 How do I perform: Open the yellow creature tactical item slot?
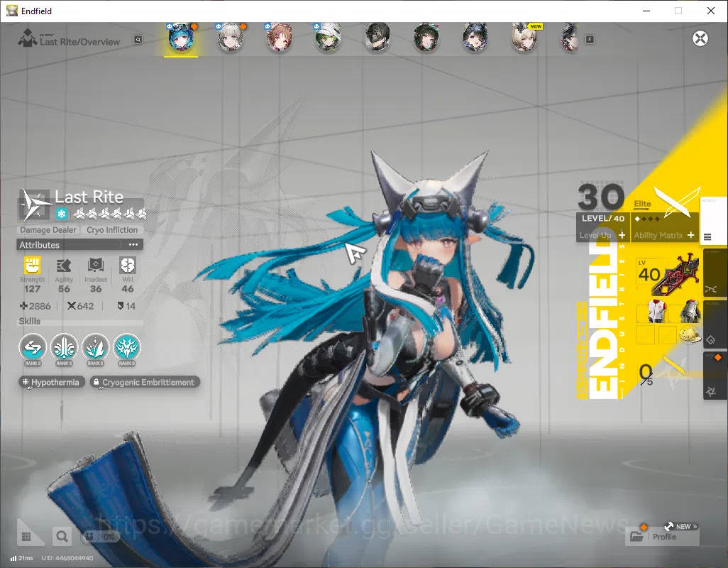(x=690, y=334)
